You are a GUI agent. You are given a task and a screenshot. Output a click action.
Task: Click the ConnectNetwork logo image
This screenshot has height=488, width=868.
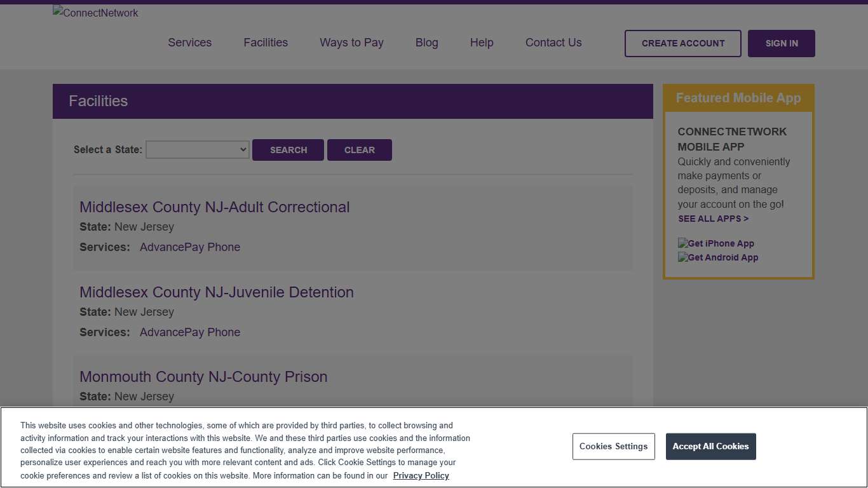(x=95, y=13)
